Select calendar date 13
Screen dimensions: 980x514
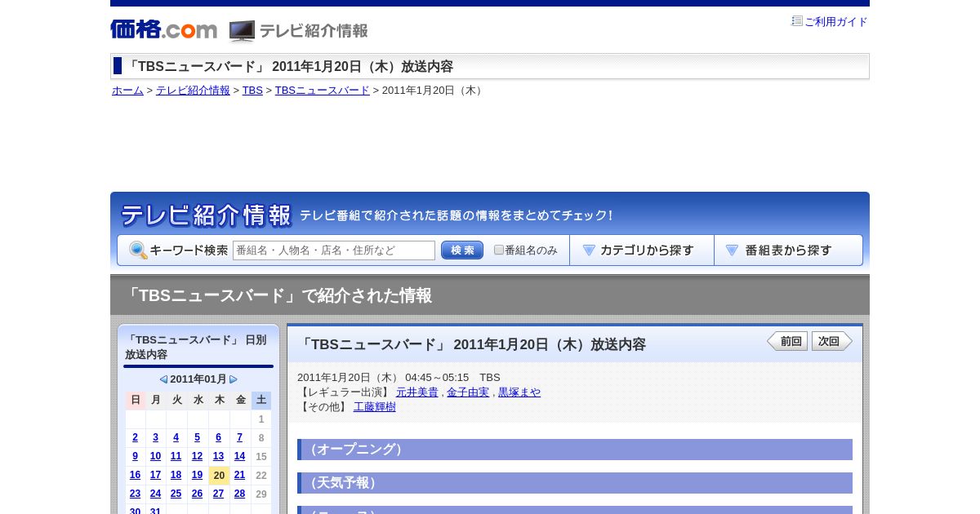(218, 456)
